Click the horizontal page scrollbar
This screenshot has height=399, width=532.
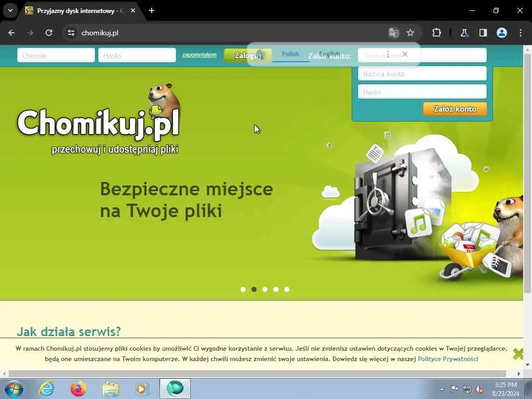pos(257,374)
